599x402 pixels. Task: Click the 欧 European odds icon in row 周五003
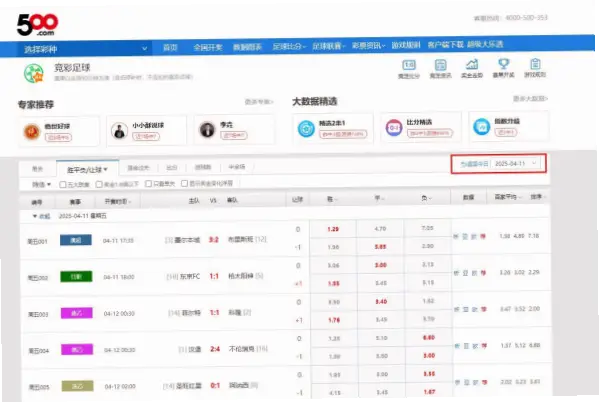(474, 309)
